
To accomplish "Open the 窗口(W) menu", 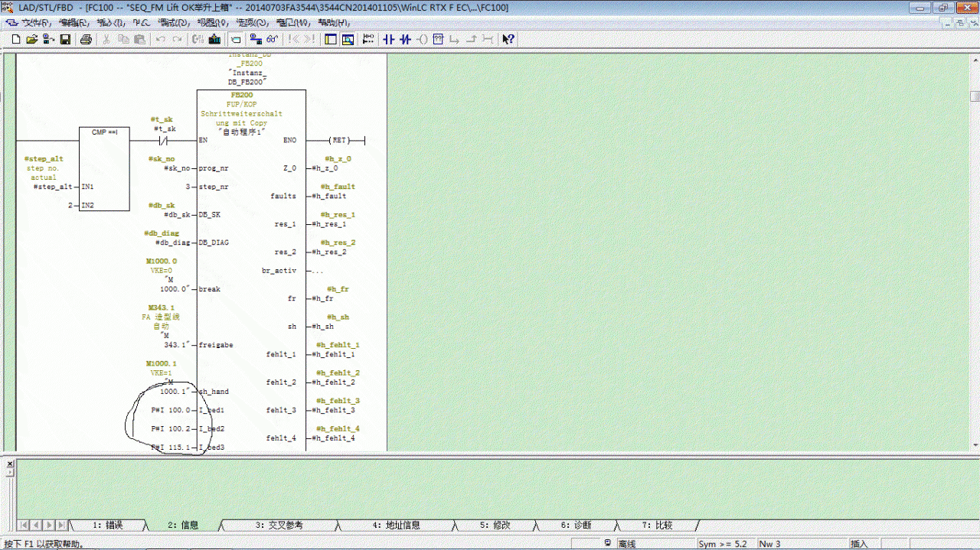I will [x=292, y=22].
